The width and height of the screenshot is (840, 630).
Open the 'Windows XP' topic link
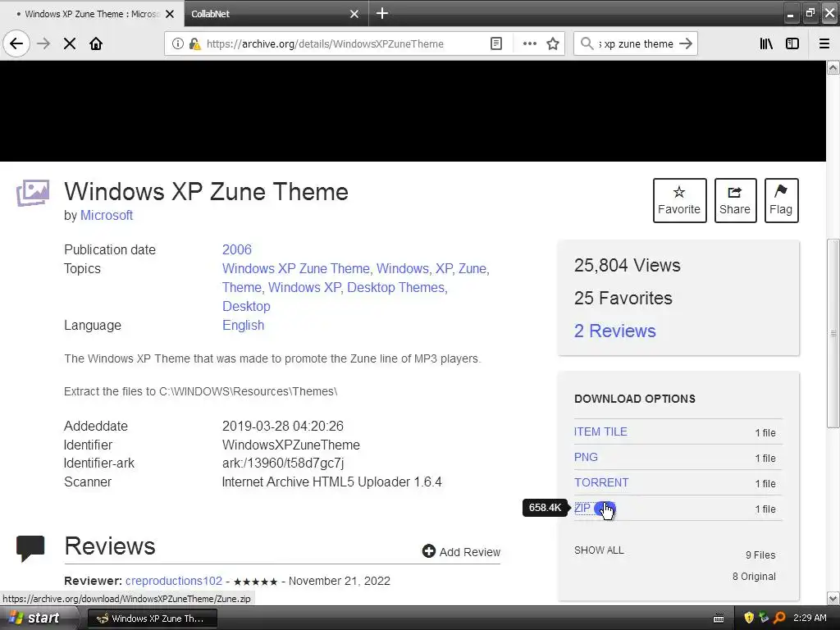click(x=304, y=287)
